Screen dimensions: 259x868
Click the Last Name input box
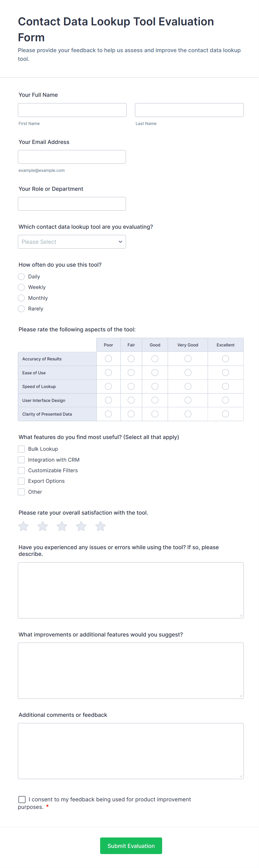pyautogui.click(x=189, y=110)
